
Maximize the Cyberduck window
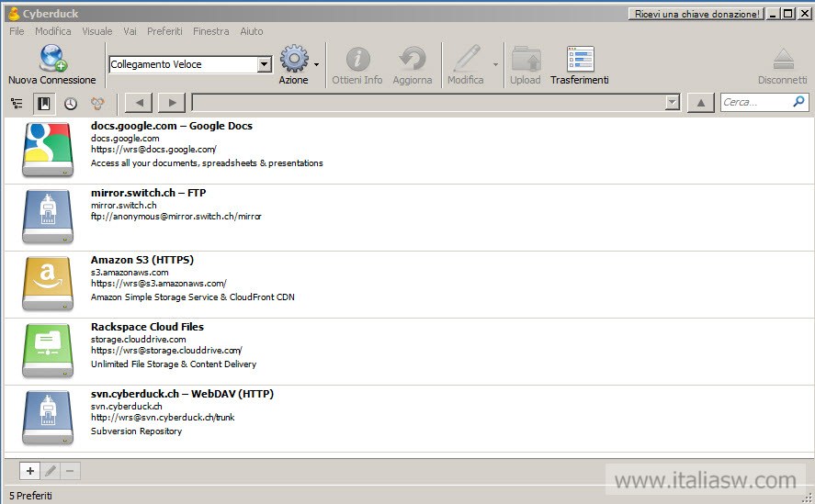click(x=788, y=14)
